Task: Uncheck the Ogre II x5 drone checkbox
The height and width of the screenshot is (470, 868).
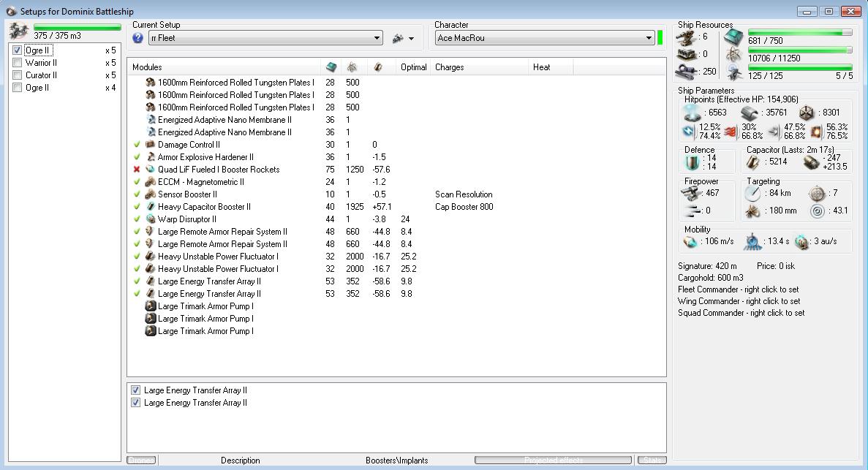Action: point(17,50)
